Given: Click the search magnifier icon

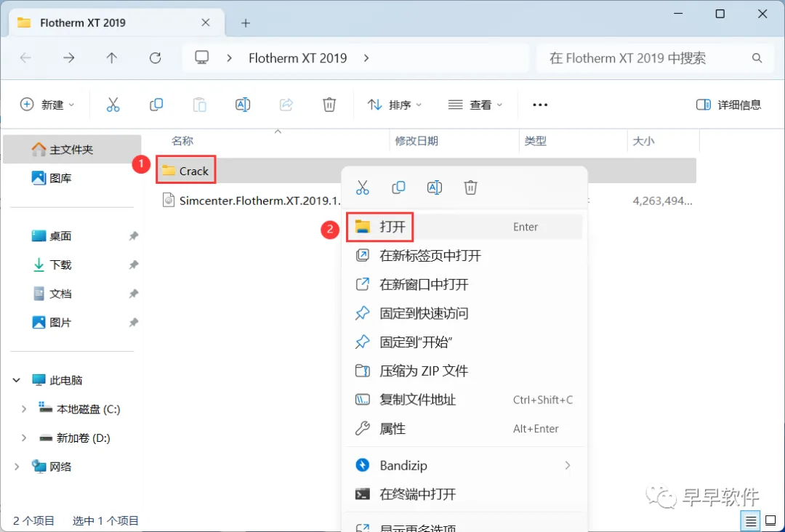Looking at the screenshot, I should pyautogui.click(x=757, y=58).
